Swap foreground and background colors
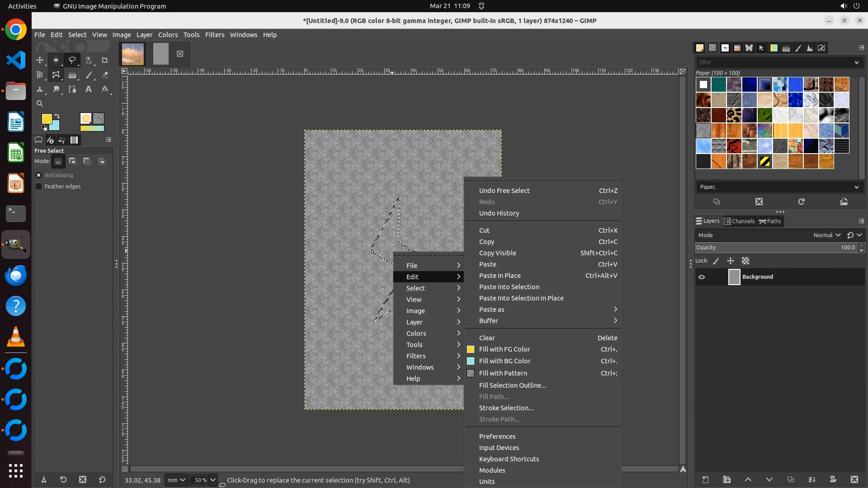Image resolution: width=868 pixels, height=488 pixels. click(57, 116)
